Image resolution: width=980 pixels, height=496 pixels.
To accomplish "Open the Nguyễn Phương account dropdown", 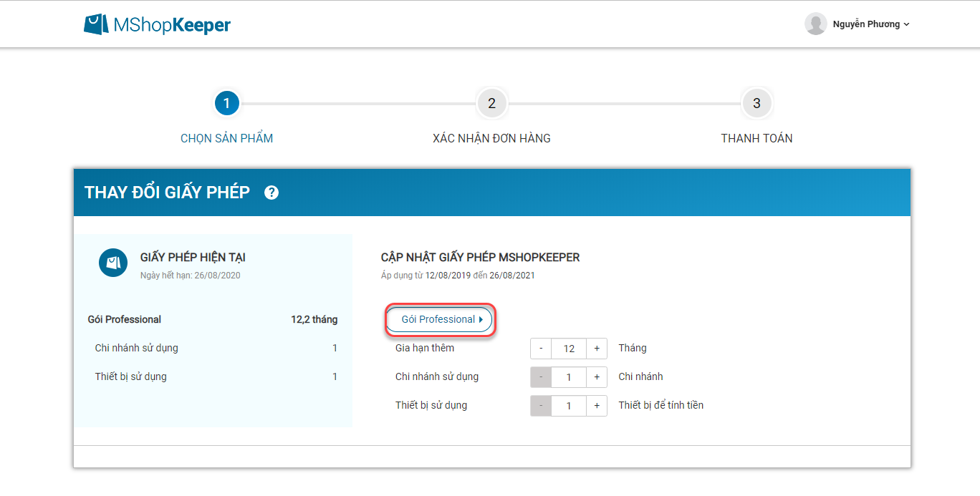I will pyautogui.click(x=871, y=24).
